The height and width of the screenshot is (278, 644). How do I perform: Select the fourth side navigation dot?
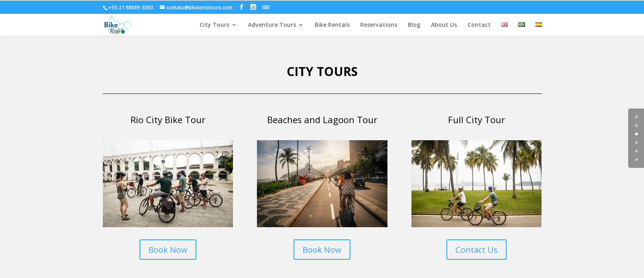click(636, 143)
